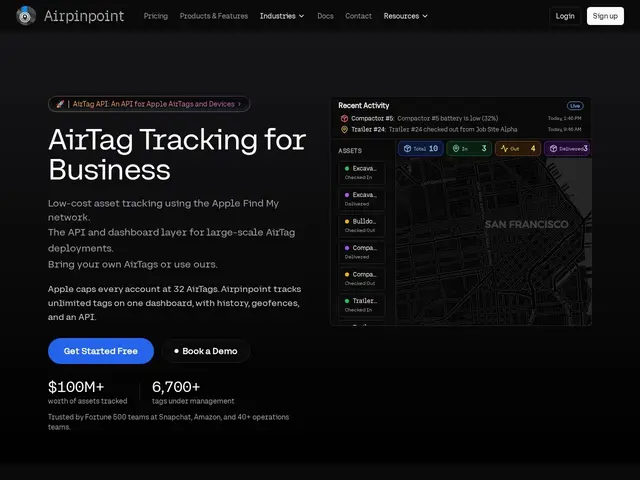The image size is (640, 480).
Task: Click yellow status dot beside Bulldo.
Action: click(347, 221)
